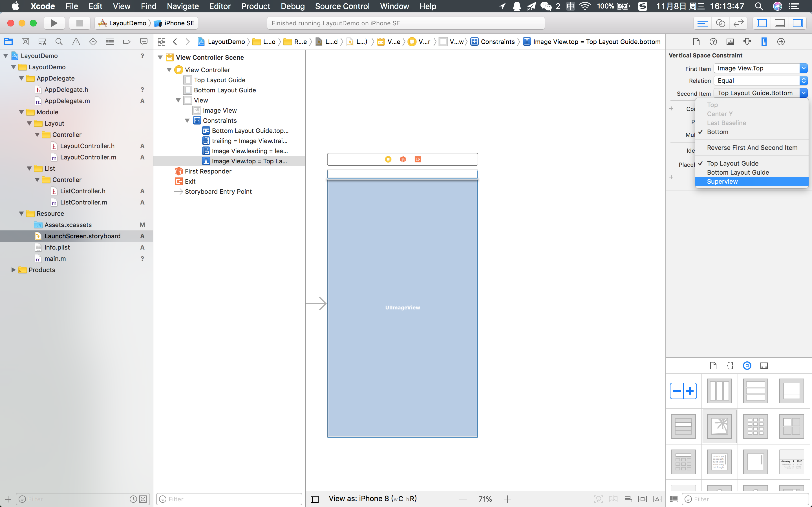Open the Assistant editor
The height and width of the screenshot is (507, 812).
tap(720, 23)
